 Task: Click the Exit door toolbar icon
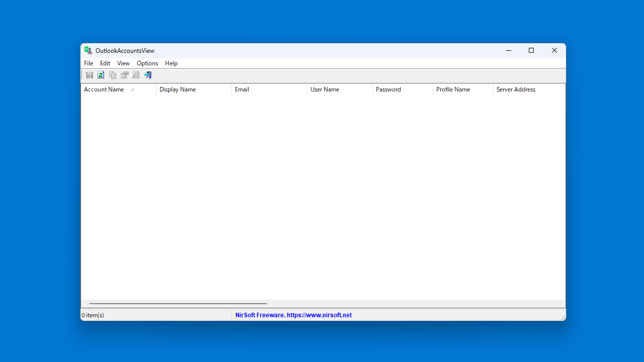click(148, 75)
